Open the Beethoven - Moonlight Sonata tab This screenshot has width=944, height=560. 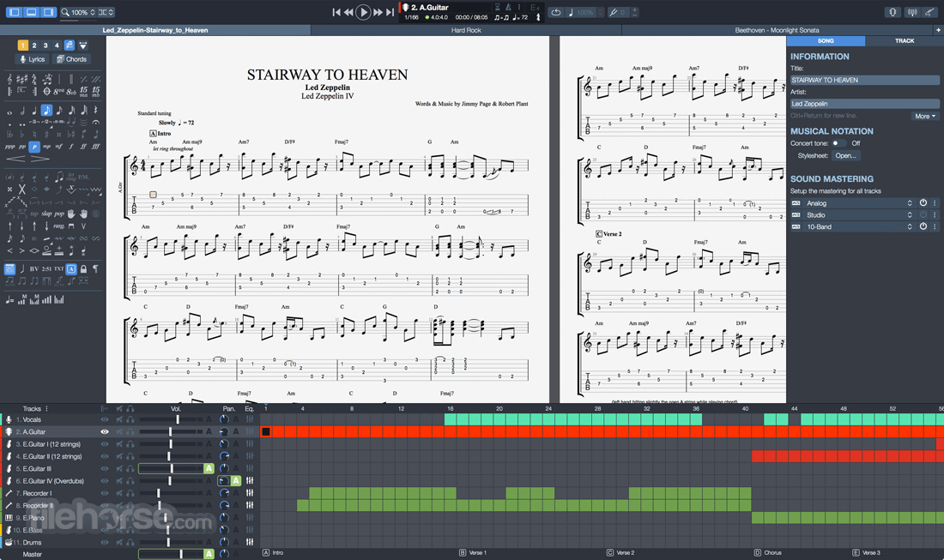(x=777, y=30)
